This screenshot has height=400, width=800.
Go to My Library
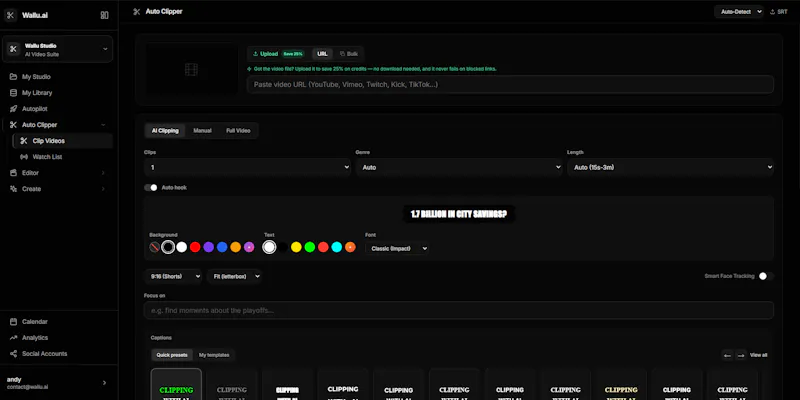pos(37,93)
